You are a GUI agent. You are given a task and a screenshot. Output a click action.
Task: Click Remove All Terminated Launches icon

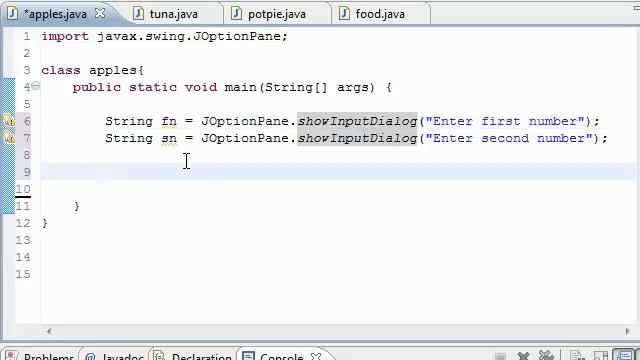click(x=546, y=356)
